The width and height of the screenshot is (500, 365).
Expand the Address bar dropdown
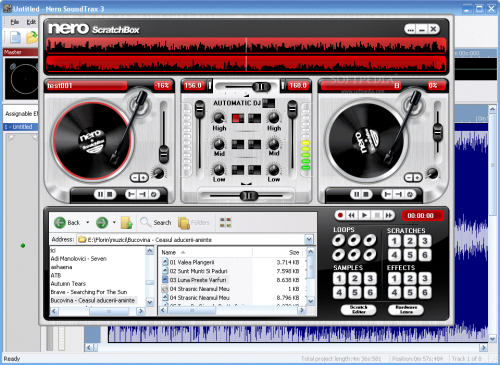point(309,239)
